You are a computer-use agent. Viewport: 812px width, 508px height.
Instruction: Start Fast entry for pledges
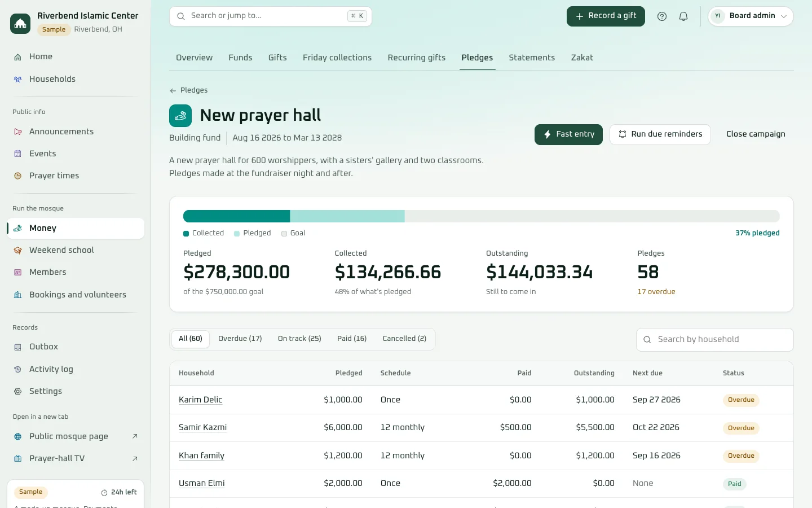point(568,134)
